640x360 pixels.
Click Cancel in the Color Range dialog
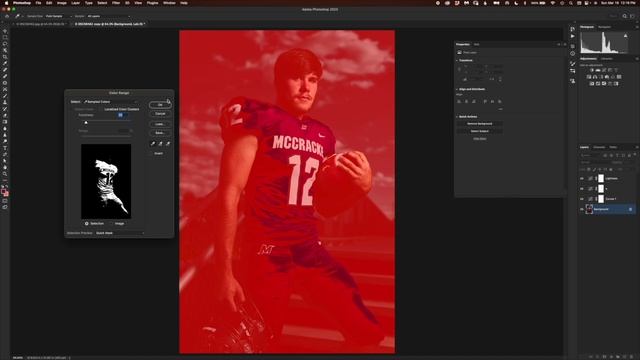pos(160,114)
